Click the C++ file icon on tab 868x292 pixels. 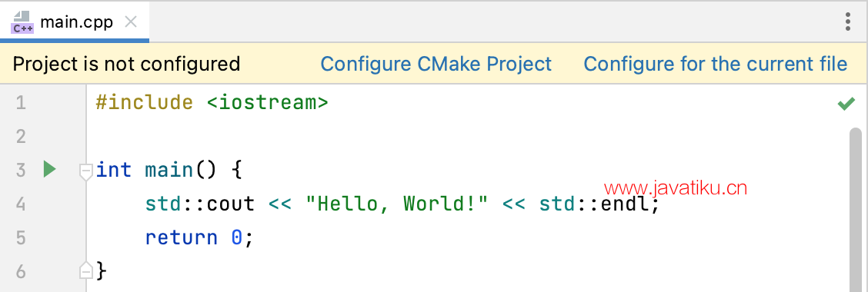click(22, 22)
